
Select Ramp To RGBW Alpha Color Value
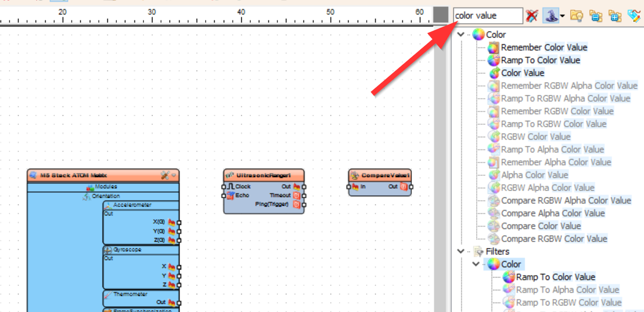point(566,98)
